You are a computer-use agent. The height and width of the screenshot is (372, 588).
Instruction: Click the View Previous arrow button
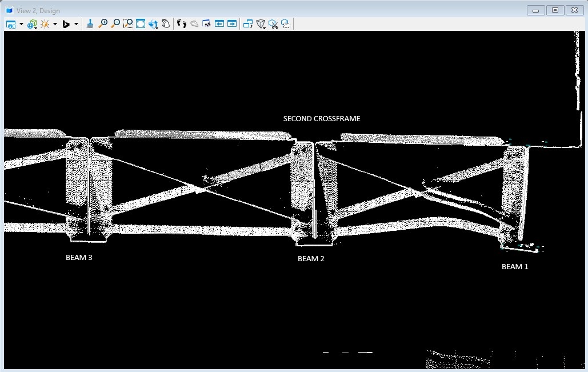pos(219,23)
